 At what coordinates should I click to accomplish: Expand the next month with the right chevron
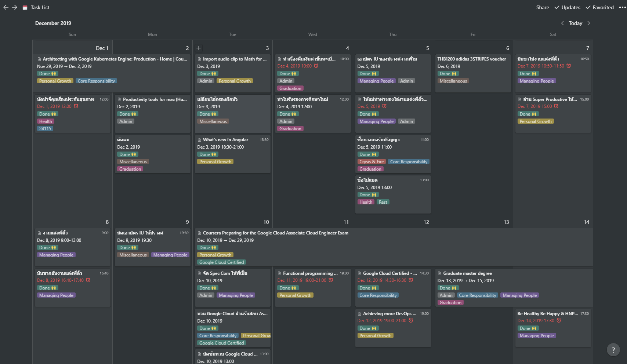coord(589,23)
